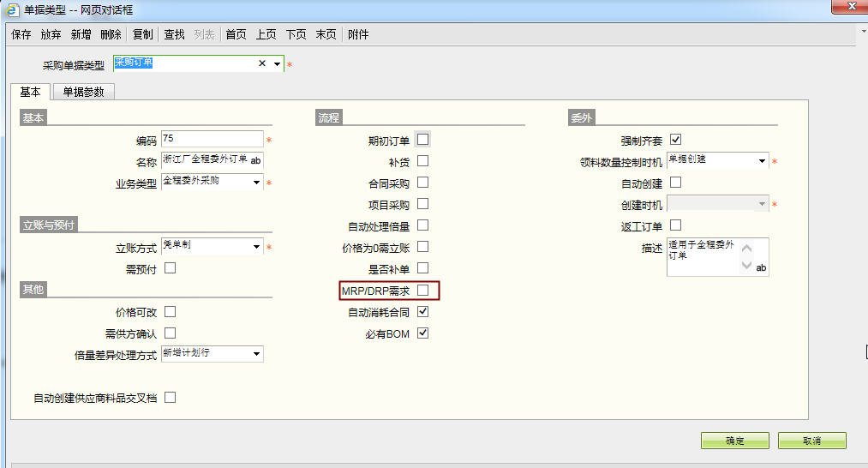Clear 采购单据类型 with the X icon

(262, 64)
